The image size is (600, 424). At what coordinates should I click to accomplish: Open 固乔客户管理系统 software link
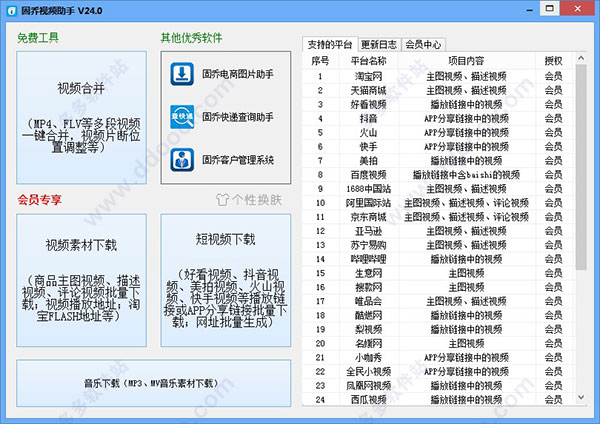click(238, 160)
